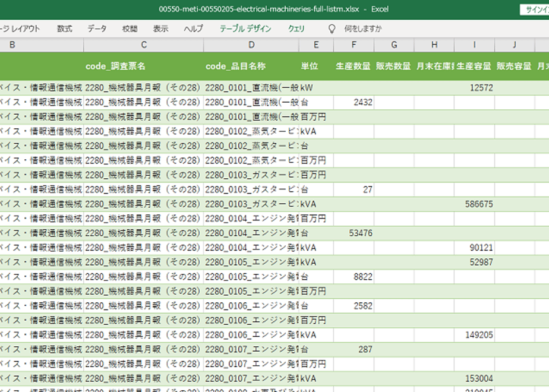Viewport: 549px width, 392px height.
Task: Select column B header
Action: pyautogui.click(x=42, y=45)
